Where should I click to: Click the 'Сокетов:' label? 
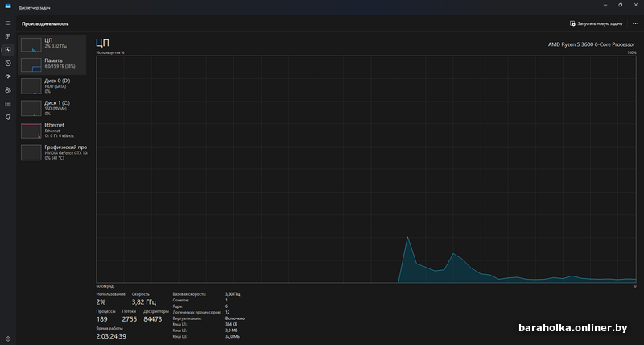(x=180, y=300)
